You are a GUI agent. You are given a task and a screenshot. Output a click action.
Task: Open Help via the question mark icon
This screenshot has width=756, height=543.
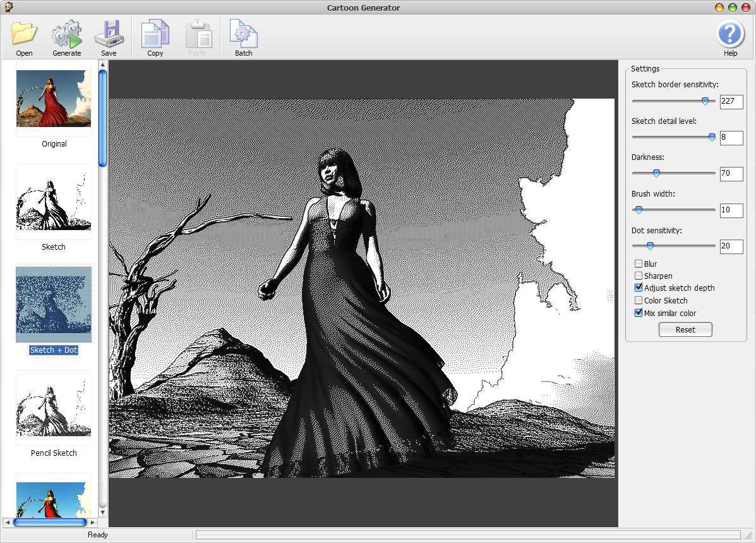coord(730,34)
